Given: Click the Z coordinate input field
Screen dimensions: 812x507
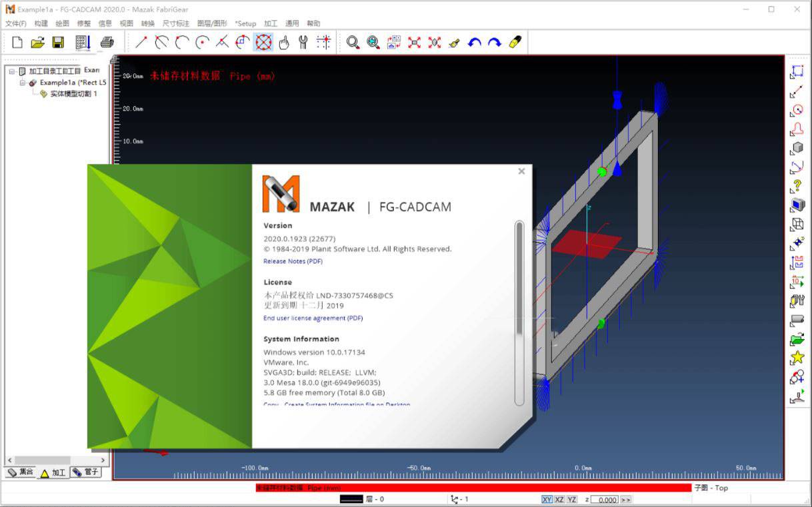Looking at the screenshot, I should click(x=605, y=500).
